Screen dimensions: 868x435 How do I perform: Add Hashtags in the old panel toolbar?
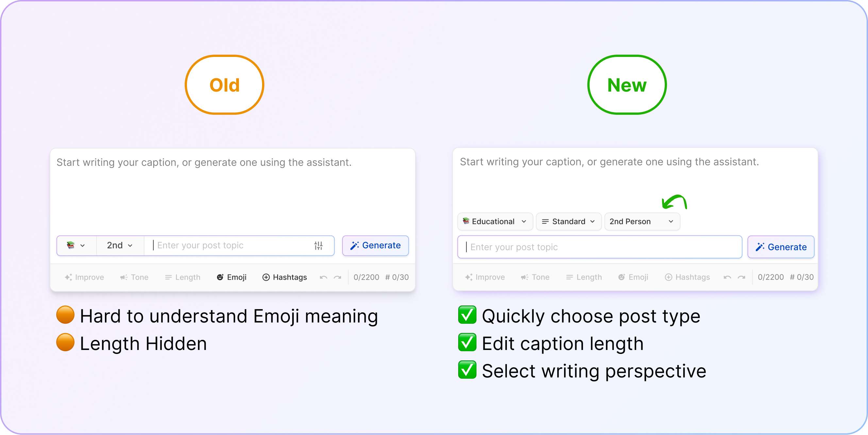point(285,277)
